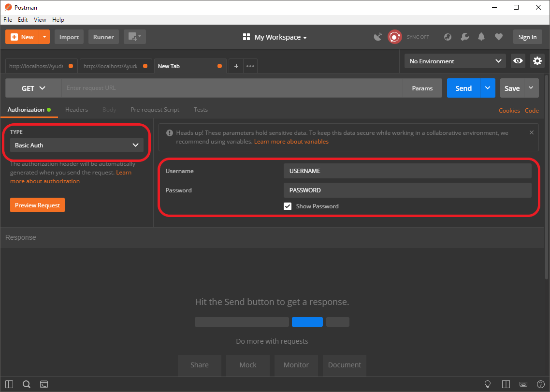Dismiss the Heads up notice with X

[532, 132]
